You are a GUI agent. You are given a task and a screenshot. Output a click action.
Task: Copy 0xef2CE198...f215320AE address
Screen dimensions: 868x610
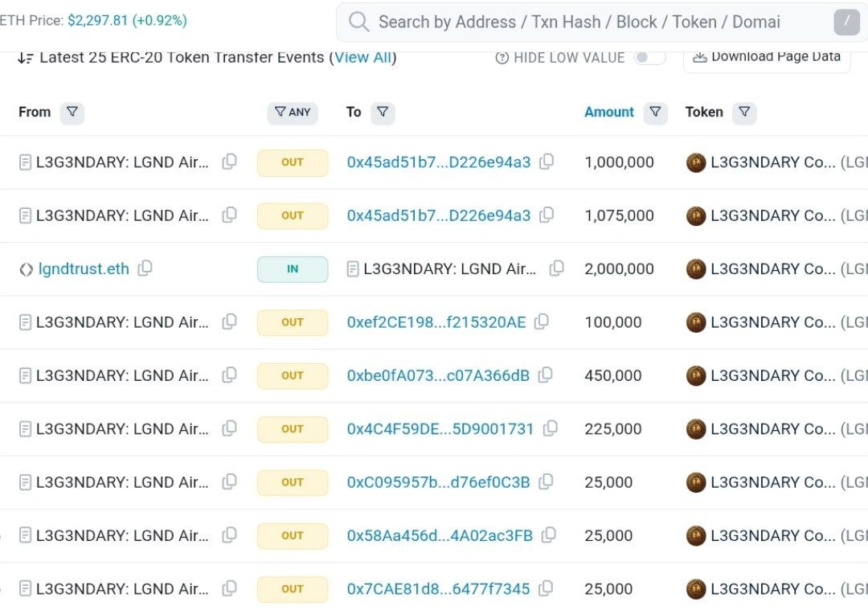[x=542, y=321]
